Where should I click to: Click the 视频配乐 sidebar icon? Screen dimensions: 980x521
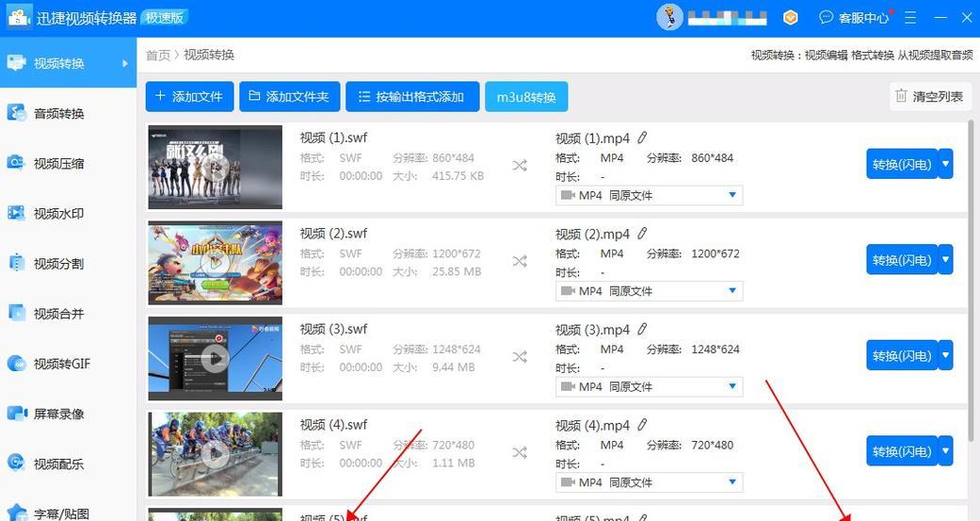coord(16,463)
